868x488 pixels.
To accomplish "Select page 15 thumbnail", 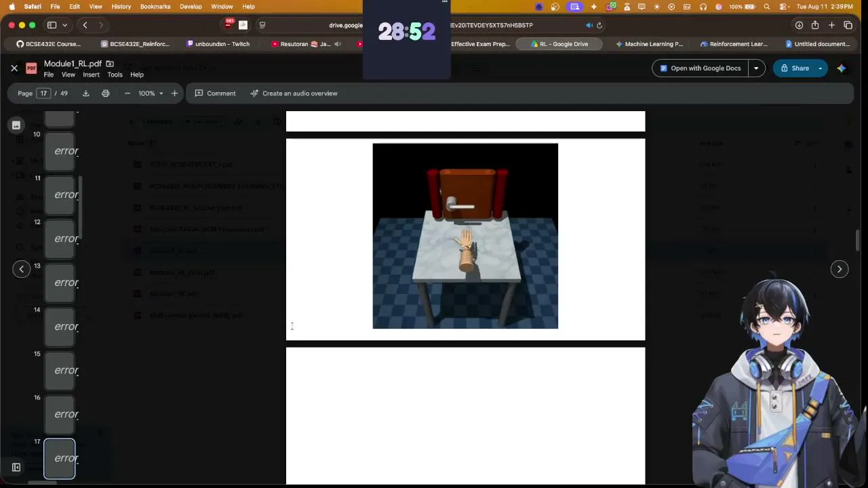I will [x=60, y=371].
